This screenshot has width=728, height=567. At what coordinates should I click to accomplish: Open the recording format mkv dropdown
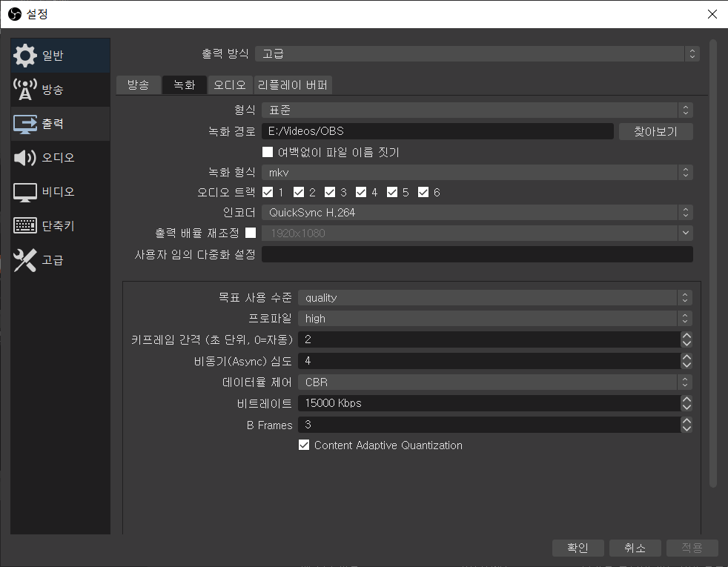[x=477, y=173]
